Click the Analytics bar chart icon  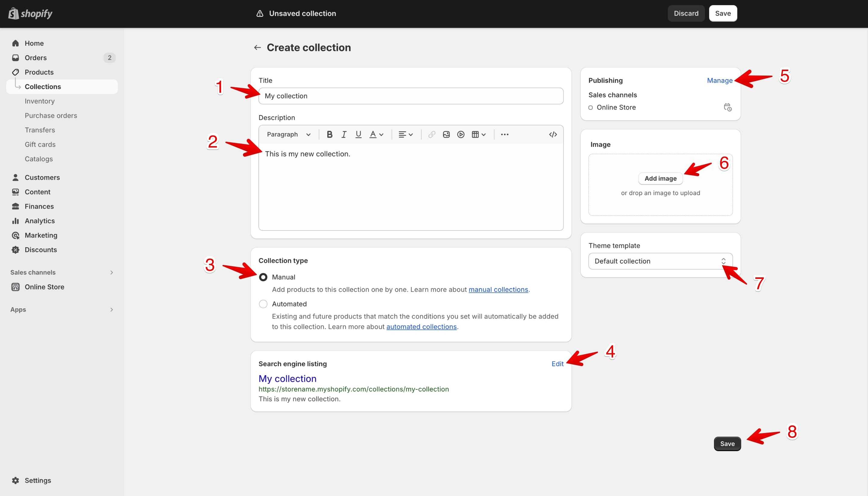[15, 221]
